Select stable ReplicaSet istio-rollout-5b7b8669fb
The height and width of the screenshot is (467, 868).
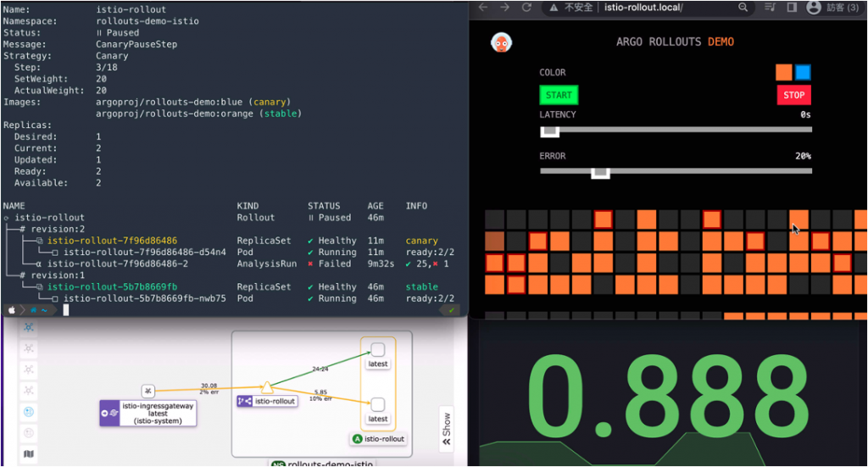pyautogui.click(x=112, y=286)
